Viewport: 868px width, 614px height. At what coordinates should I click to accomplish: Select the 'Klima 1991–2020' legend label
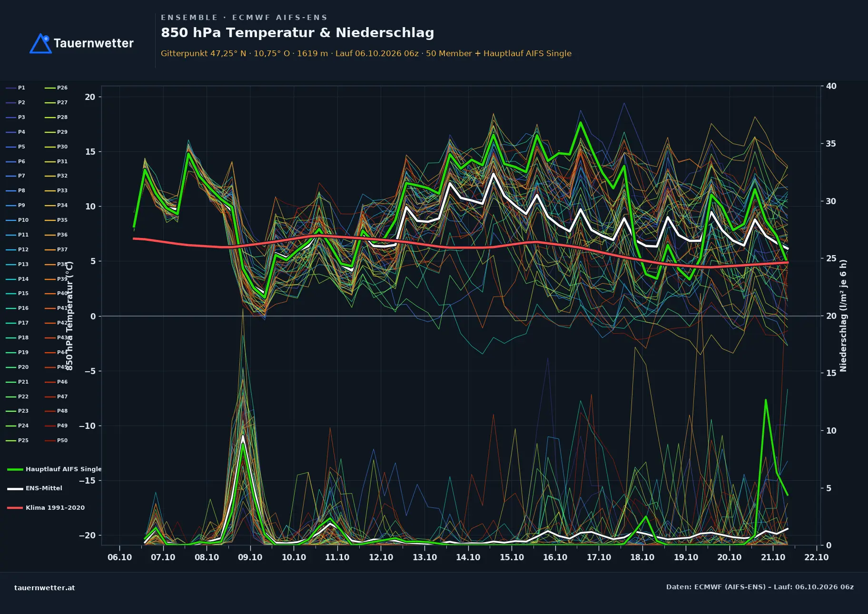(x=55, y=508)
